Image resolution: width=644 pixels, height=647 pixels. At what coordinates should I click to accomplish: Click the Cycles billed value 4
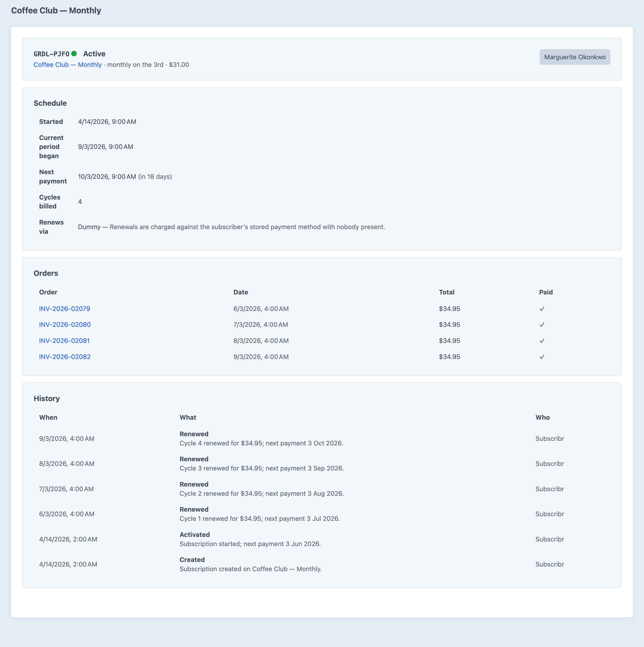tap(80, 202)
